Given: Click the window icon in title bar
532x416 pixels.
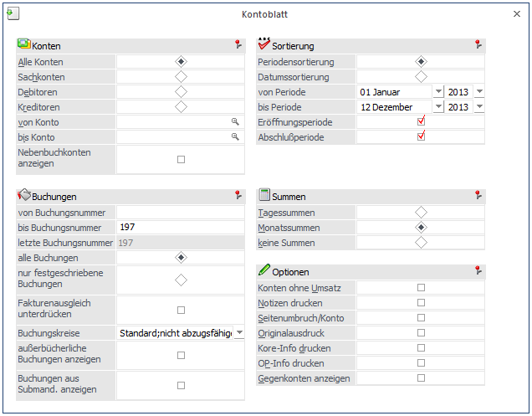Looking at the screenshot, I should pos(13,14).
